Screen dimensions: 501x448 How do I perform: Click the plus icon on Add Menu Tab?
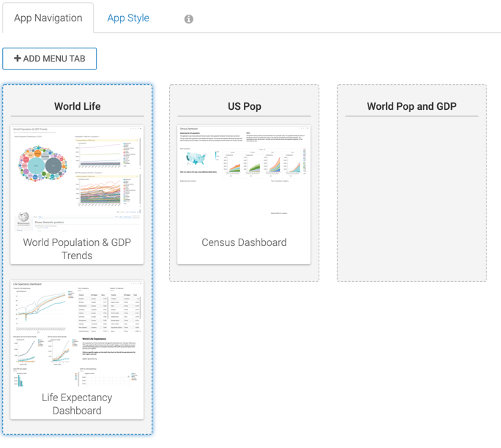pos(18,59)
